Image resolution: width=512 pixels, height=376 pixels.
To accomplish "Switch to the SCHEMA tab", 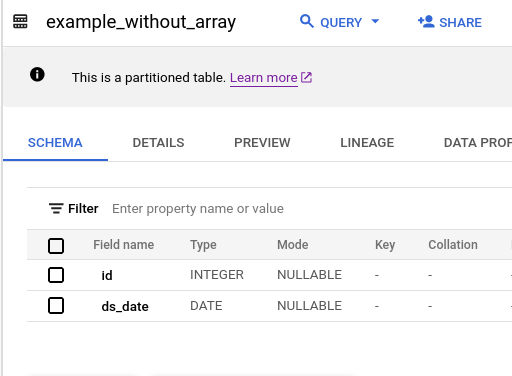I will (x=55, y=143).
